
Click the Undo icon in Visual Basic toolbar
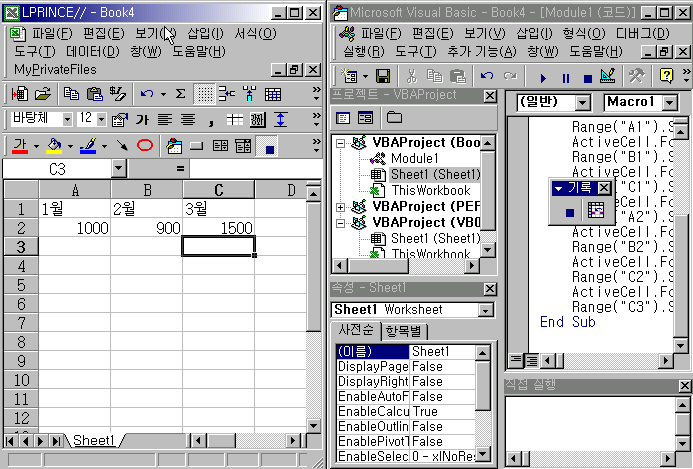pyautogui.click(x=487, y=76)
